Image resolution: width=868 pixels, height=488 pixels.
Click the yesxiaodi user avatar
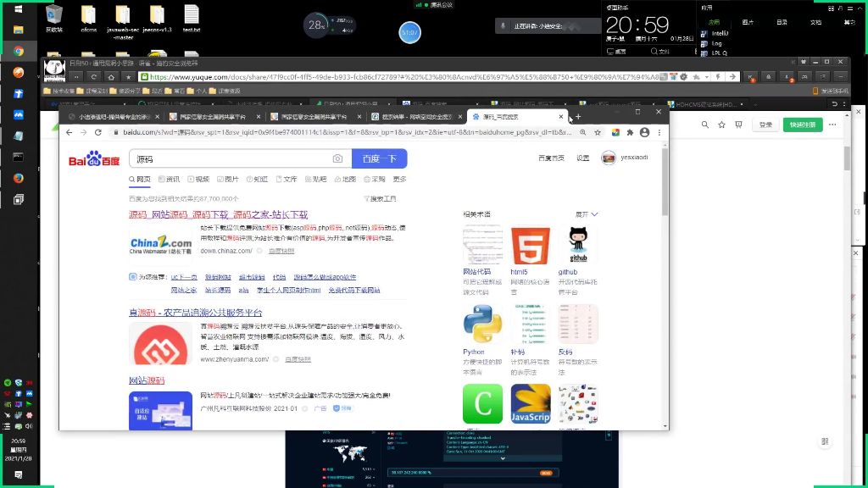pyautogui.click(x=609, y=158)
